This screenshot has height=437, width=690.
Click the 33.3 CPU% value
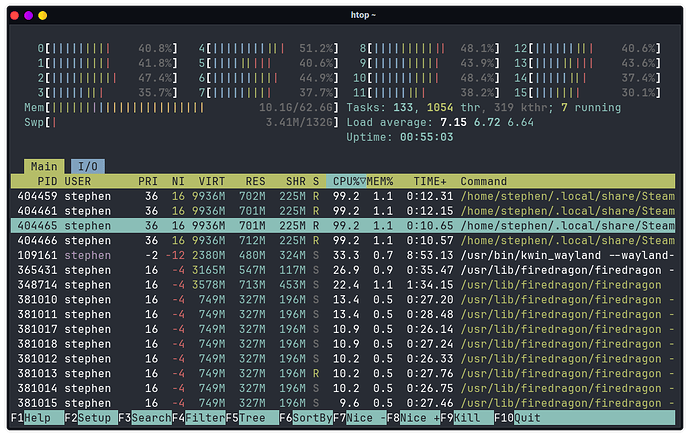(346, 255)
